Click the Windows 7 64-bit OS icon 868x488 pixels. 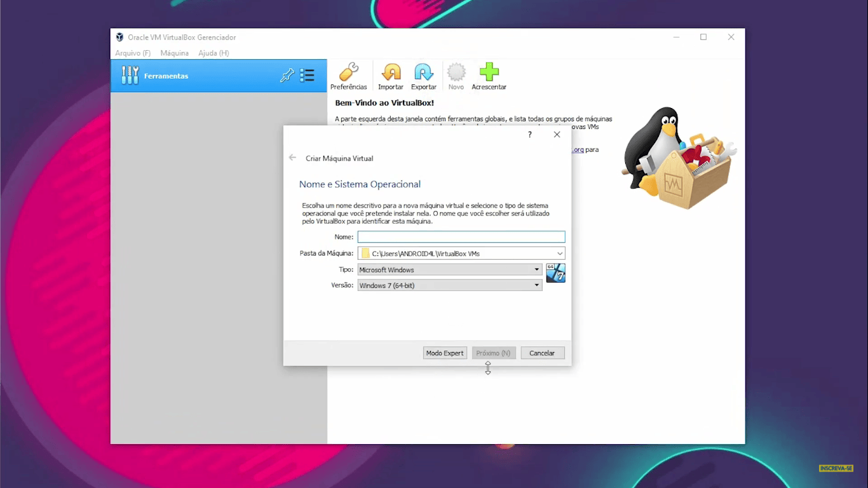point(555,273)
